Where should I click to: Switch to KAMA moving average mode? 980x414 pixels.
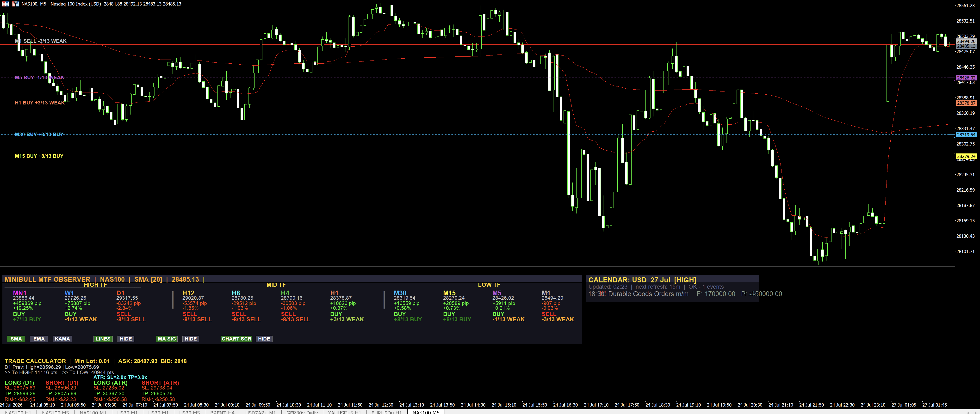62,339
